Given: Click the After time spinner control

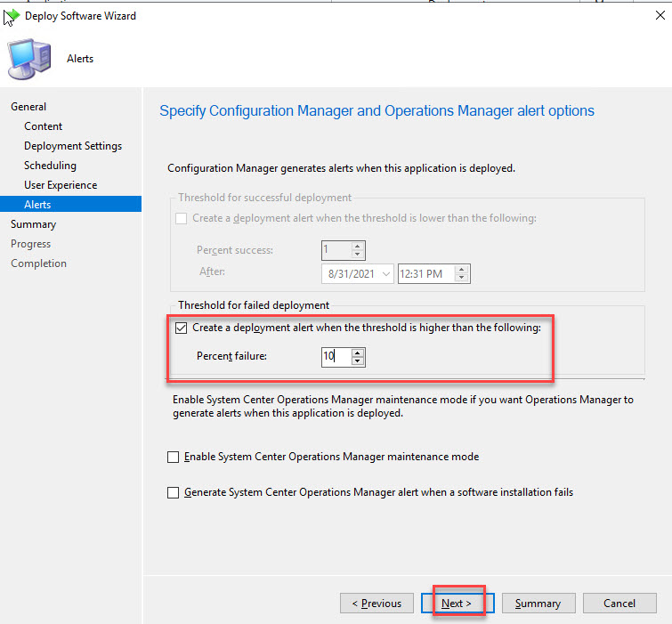Looking at the screenshot, I should [462, 274].
